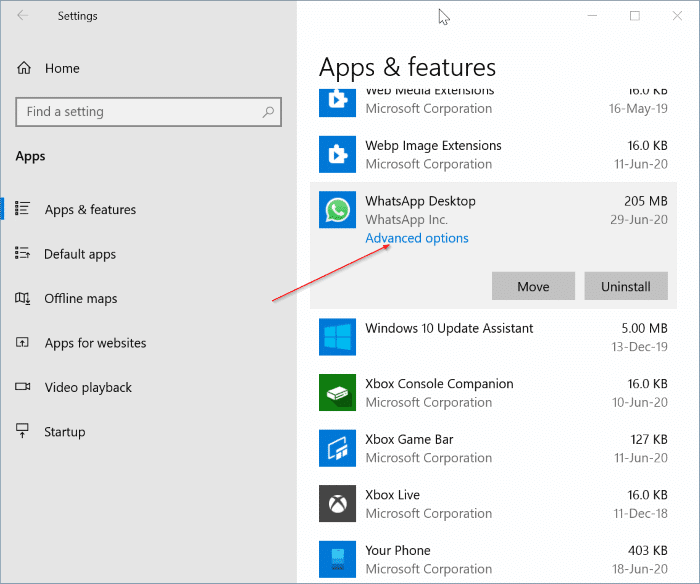The height and width of the screenshot is (584, 700).
Task: Select Xbox Live entry name
Action: click(x=392, y=495)
